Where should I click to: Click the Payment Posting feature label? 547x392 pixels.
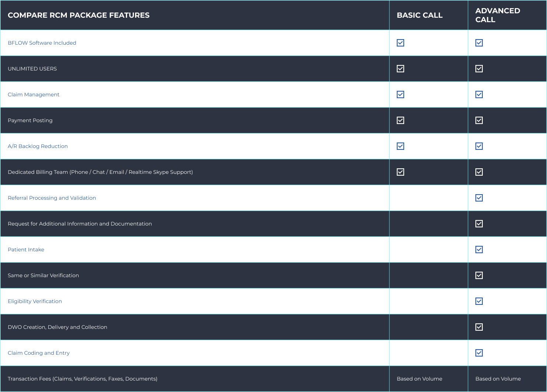(x=30, y=120)
